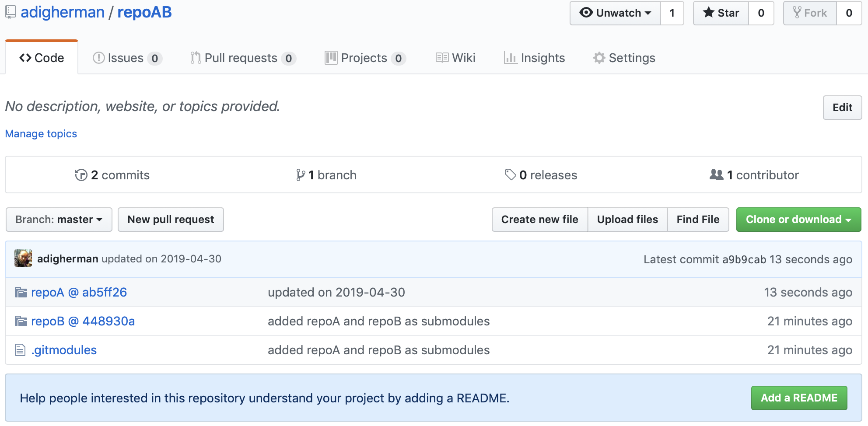868x426 pixels.
Task: Open the Wiki tab
Action: (x=455, y=58)
